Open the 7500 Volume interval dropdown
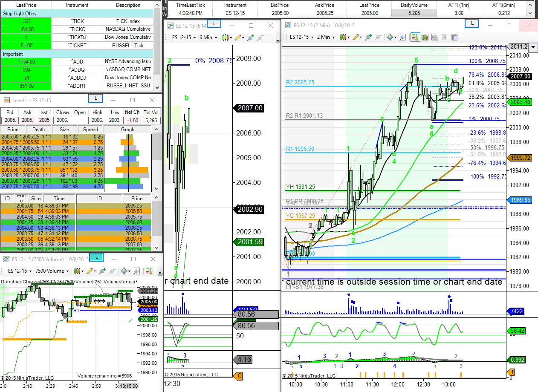The image size is (538, 392). [52, 271]
